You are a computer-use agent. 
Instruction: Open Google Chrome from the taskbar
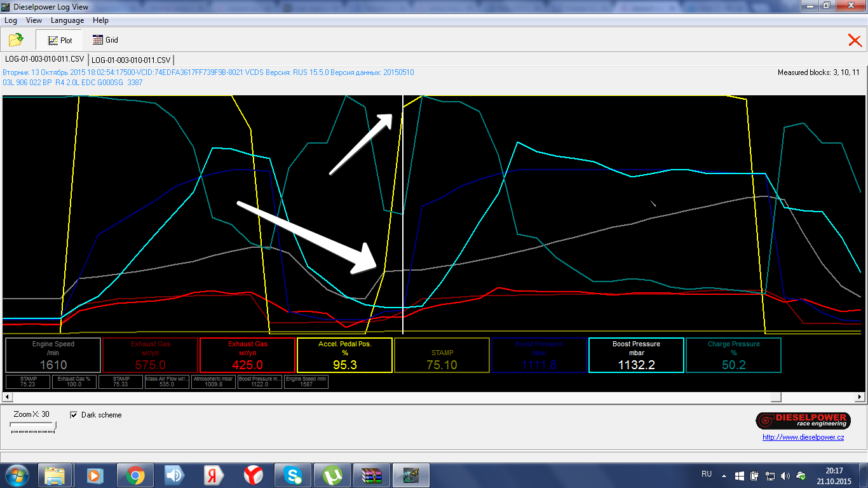134,475
